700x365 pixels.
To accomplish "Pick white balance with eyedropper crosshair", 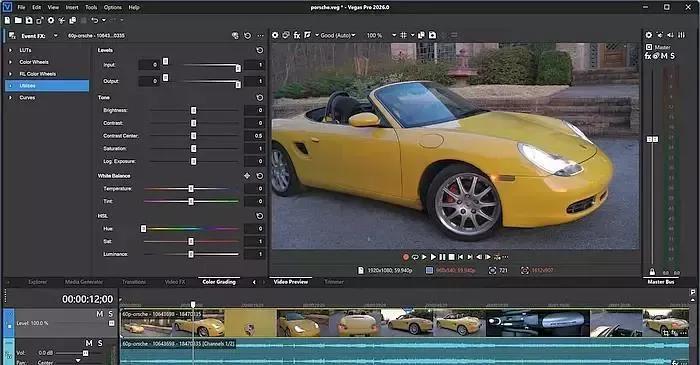I will [247, 176].
